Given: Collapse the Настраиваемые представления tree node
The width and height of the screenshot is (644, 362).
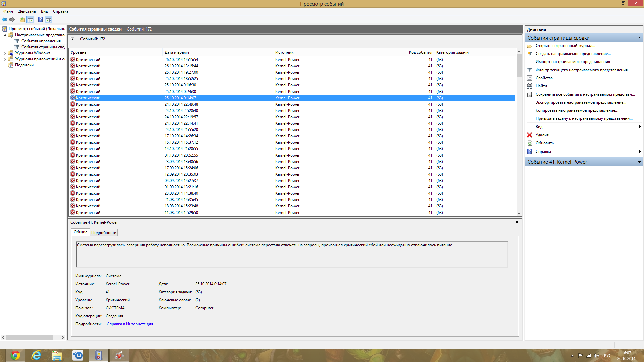Looking at the screenshot, I should coord(5,35).
